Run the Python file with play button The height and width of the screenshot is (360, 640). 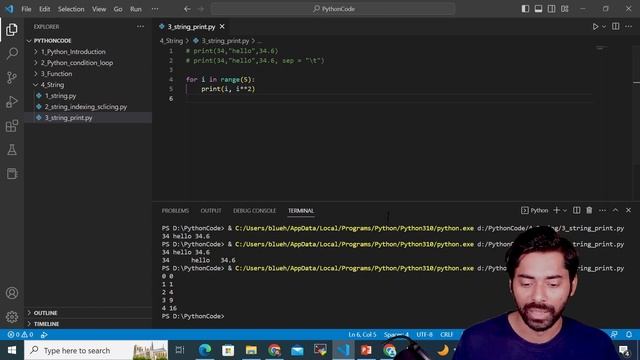point(595,27)
